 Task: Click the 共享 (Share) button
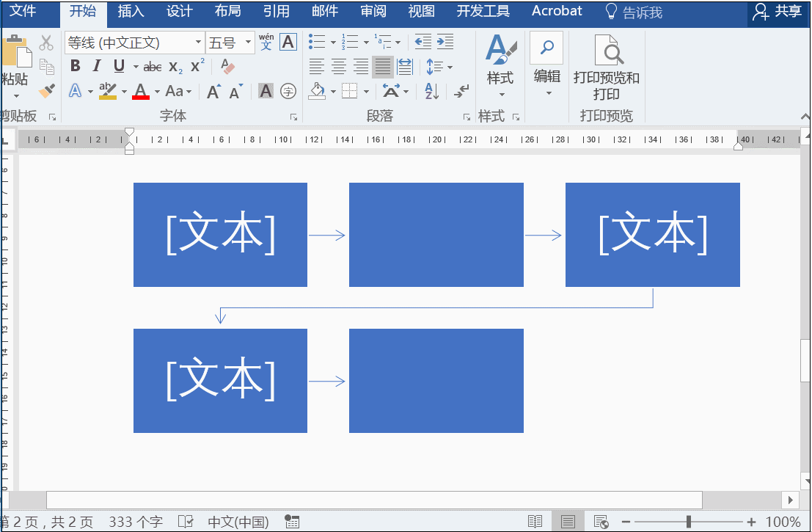(778, 12)
